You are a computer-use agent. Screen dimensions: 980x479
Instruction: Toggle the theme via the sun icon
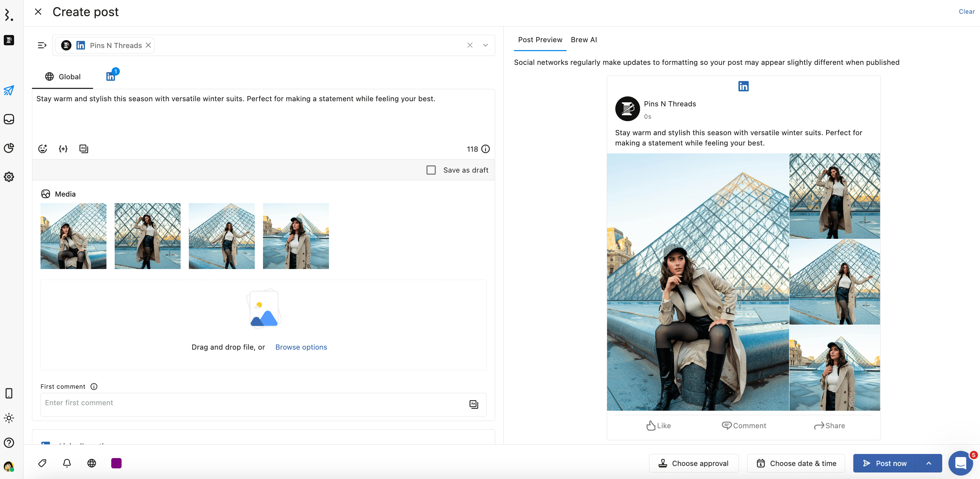click(x=9, y=418)
